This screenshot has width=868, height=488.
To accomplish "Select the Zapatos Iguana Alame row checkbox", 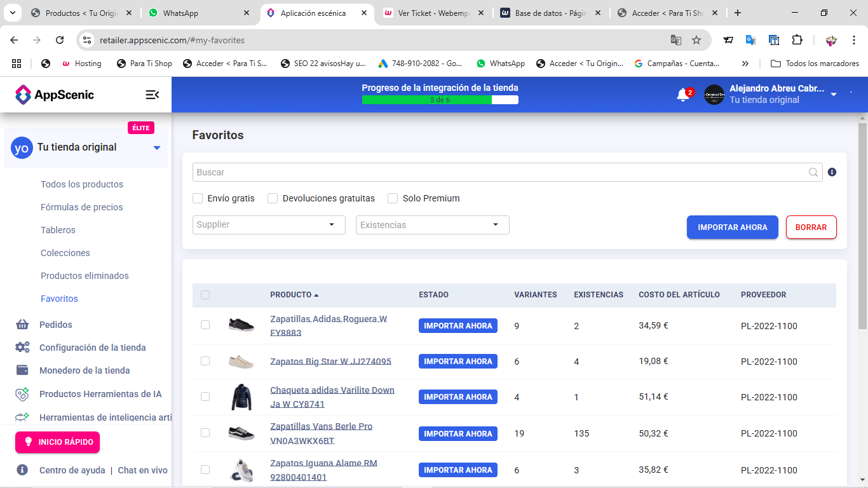I will (x=205, y=470).
